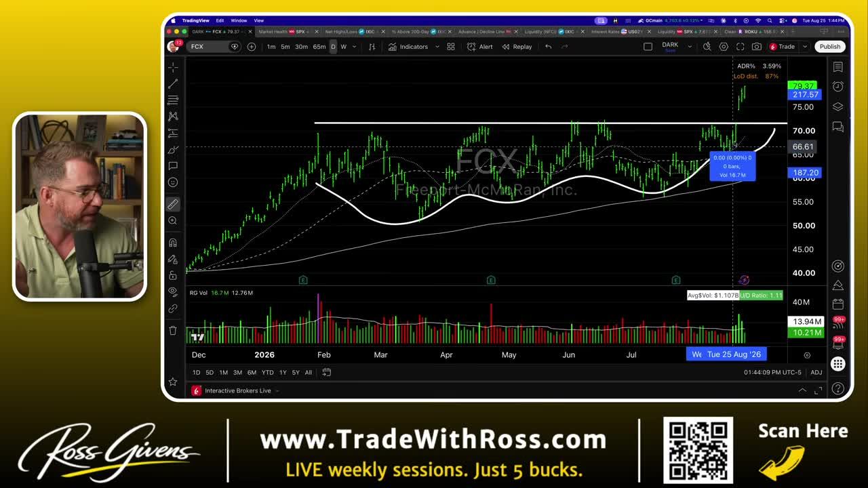Open the apps grid button
The height and width of the screenshot is (488, 868).
(838, 364)
